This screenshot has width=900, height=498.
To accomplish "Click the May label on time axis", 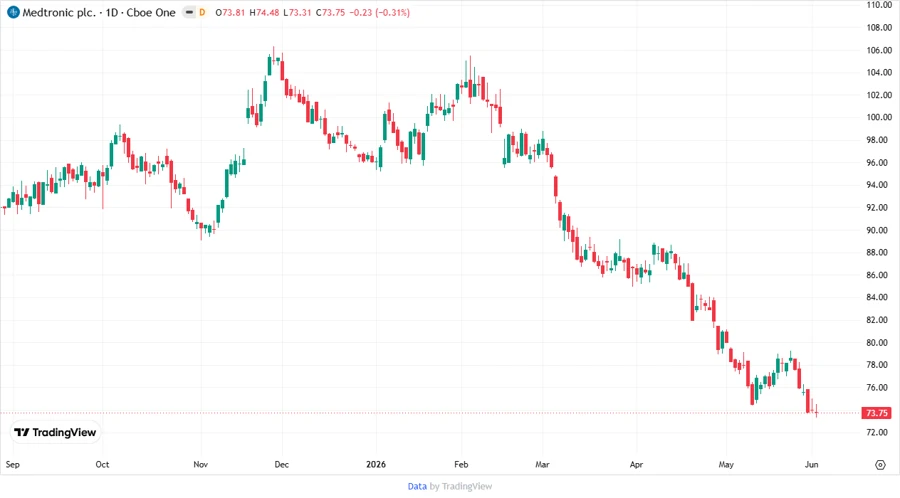I will (x=726, y=464).
